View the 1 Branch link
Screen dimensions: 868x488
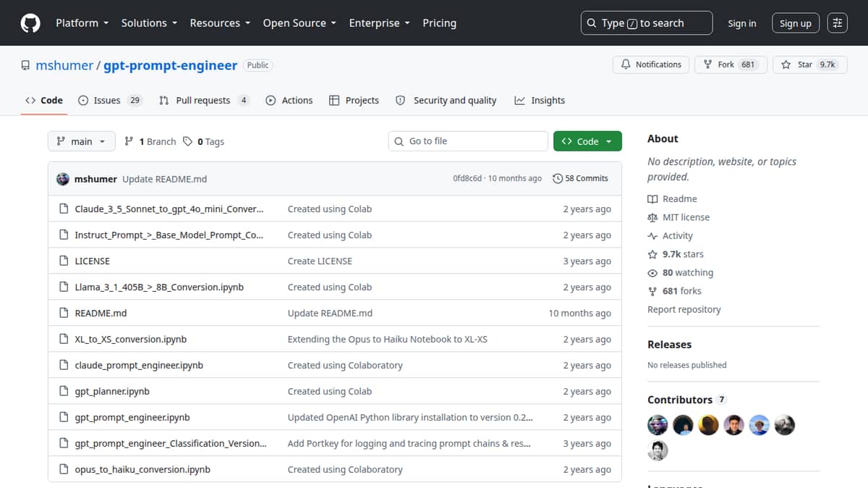150,141
